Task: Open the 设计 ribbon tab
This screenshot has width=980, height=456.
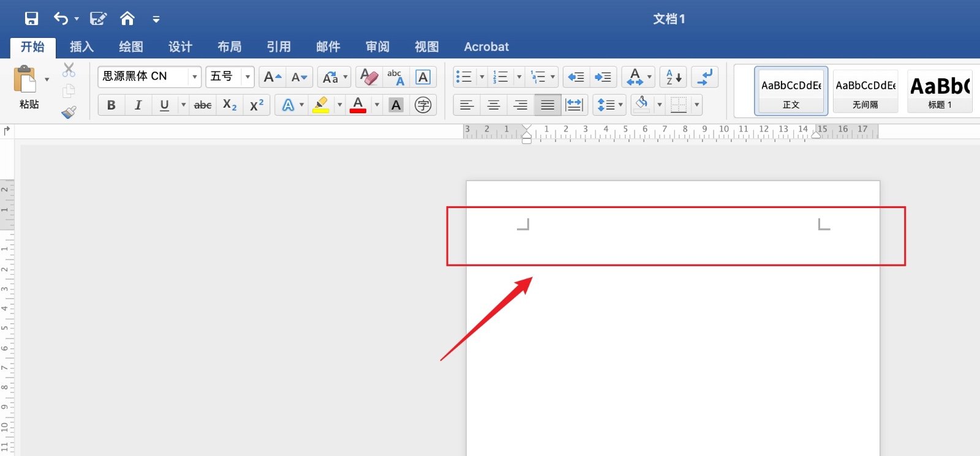Action: tap(180, 47)
